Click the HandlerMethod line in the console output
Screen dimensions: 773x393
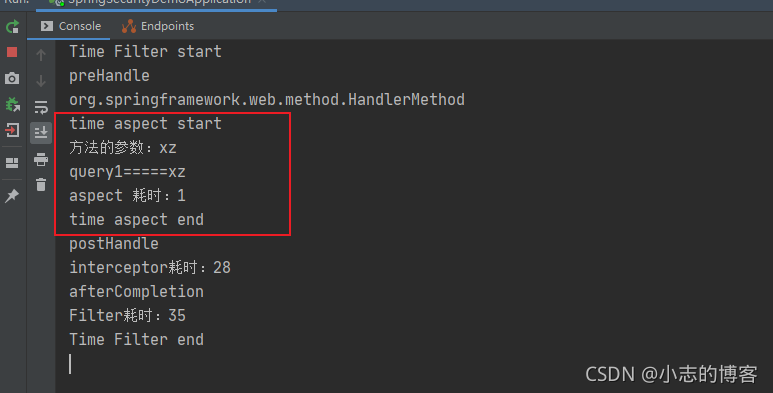coord(267,100)
